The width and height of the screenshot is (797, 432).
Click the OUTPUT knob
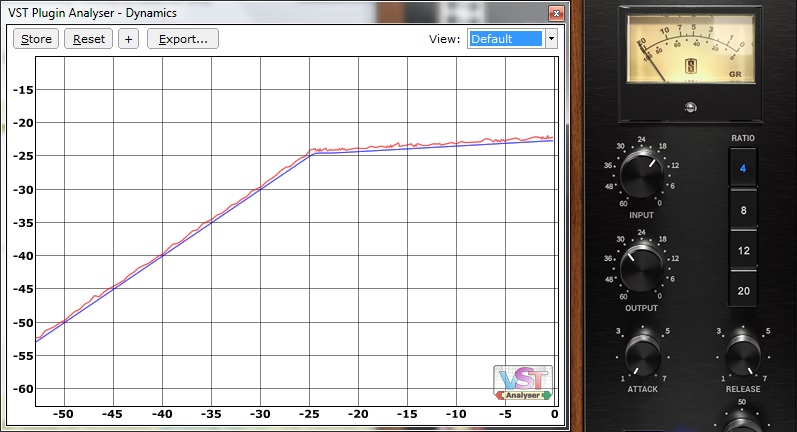pos(641,267)
